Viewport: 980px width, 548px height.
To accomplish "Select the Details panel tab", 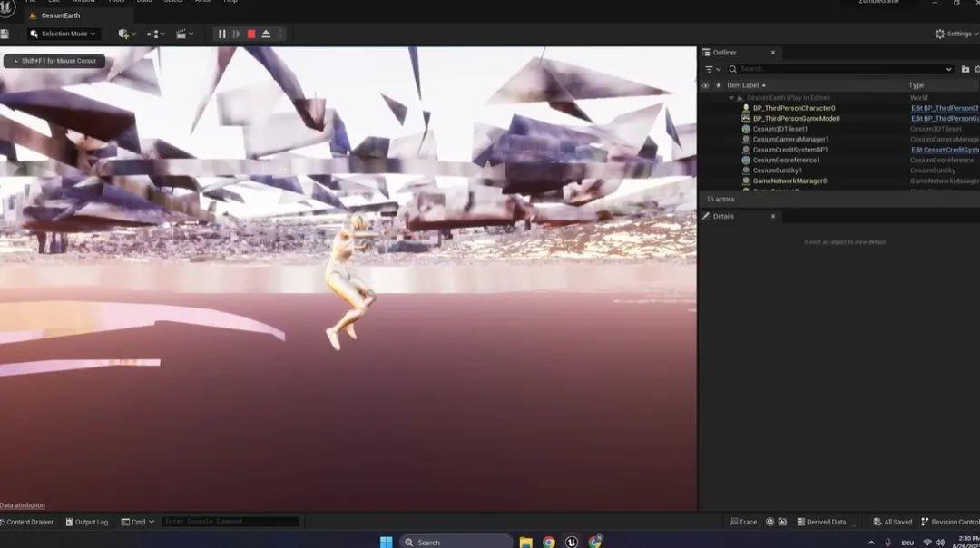I will pos(723,216).
